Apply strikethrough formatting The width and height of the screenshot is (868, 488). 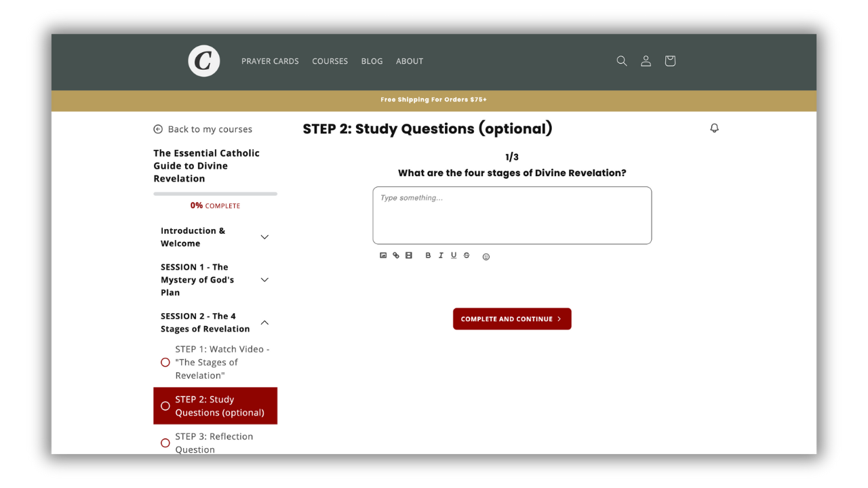click(467, 256)
